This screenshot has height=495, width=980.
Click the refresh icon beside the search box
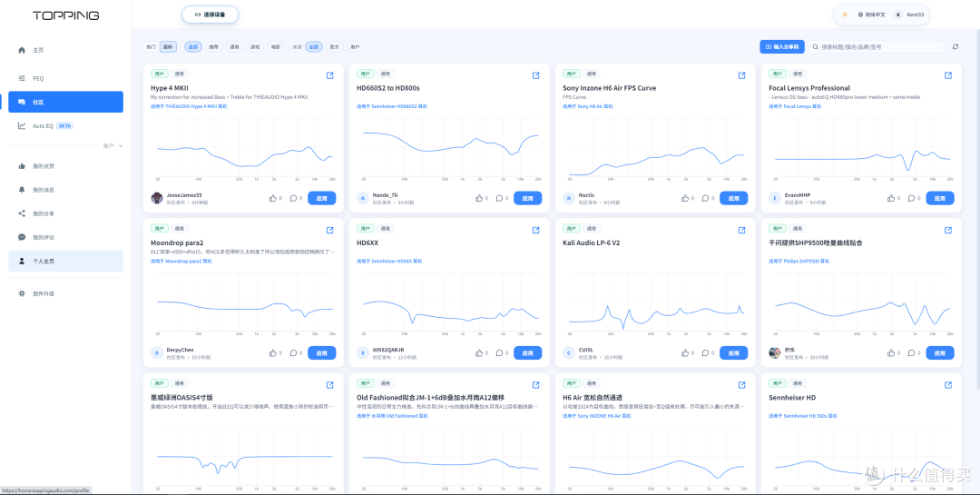[x=955, y=46]
